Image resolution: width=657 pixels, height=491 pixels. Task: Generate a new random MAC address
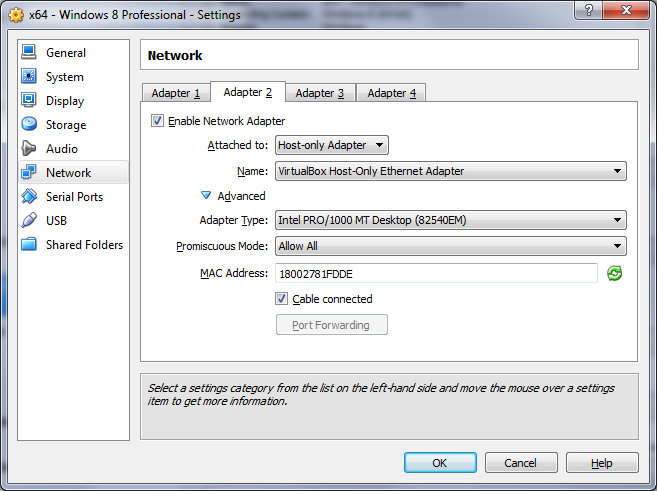[614, 273]
